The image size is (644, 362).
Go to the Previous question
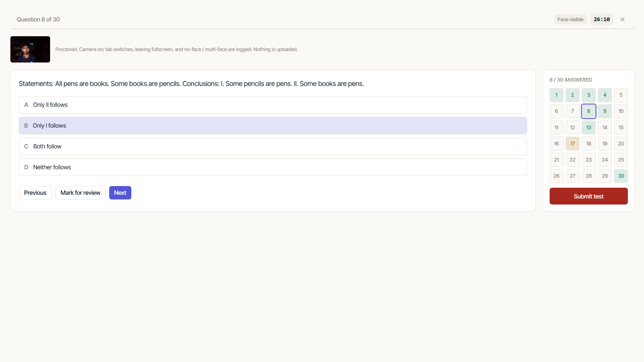(x=35, y=193)
